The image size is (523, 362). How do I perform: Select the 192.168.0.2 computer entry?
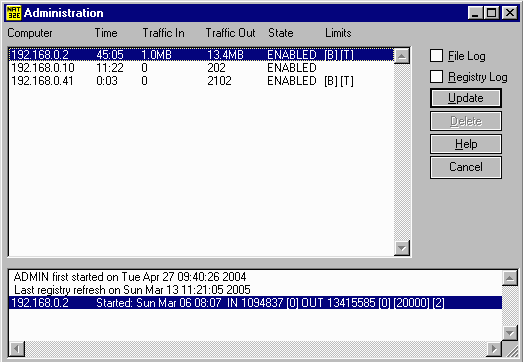[x=201, y=55]
